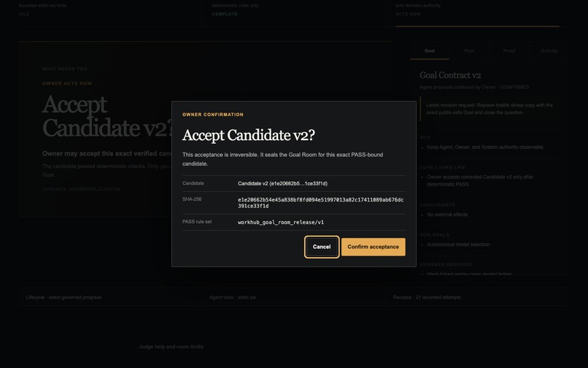588x368 pixels.
Task: Click the OWNER ACTS NOW label
Action: (x=67, y=83)
